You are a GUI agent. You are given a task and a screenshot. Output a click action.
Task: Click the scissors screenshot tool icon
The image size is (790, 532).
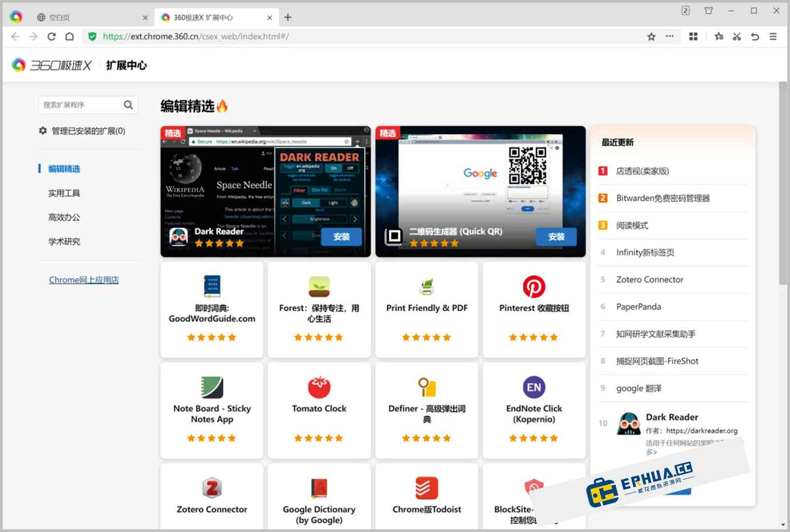click(x=737, y=36)
